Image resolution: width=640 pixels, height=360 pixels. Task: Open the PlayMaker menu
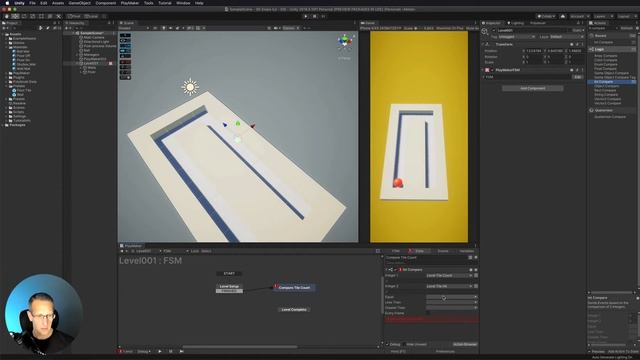130,3
